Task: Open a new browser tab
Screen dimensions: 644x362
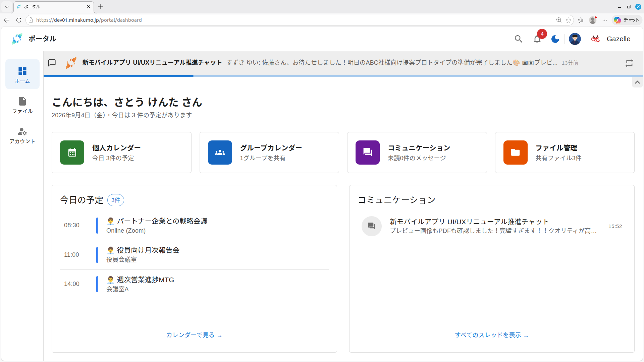Action: coord(101,7)
